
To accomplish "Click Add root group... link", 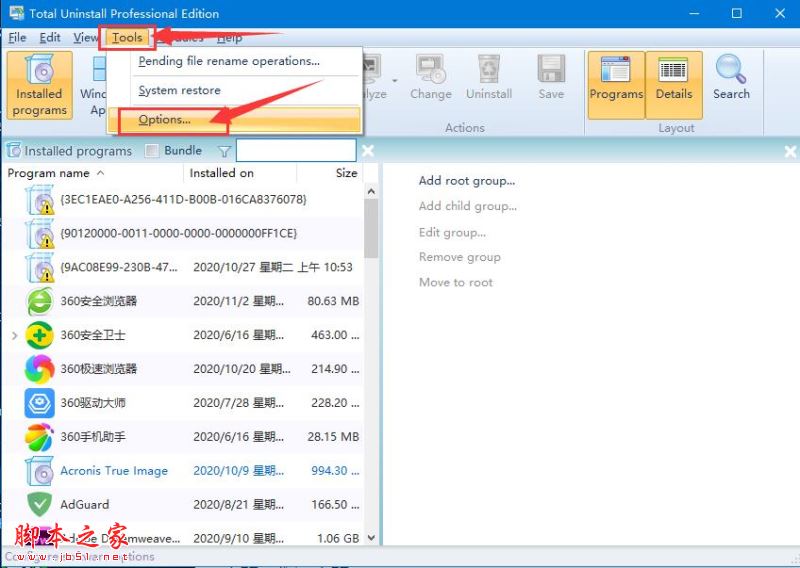I will click(467, 181).
